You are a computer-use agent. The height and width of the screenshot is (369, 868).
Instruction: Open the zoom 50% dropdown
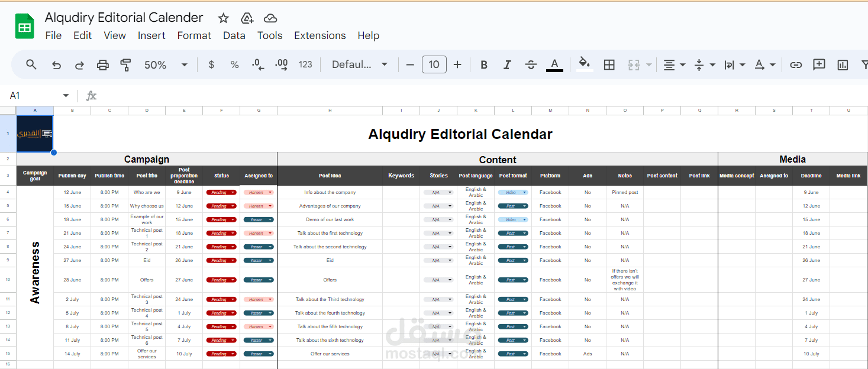166,65
